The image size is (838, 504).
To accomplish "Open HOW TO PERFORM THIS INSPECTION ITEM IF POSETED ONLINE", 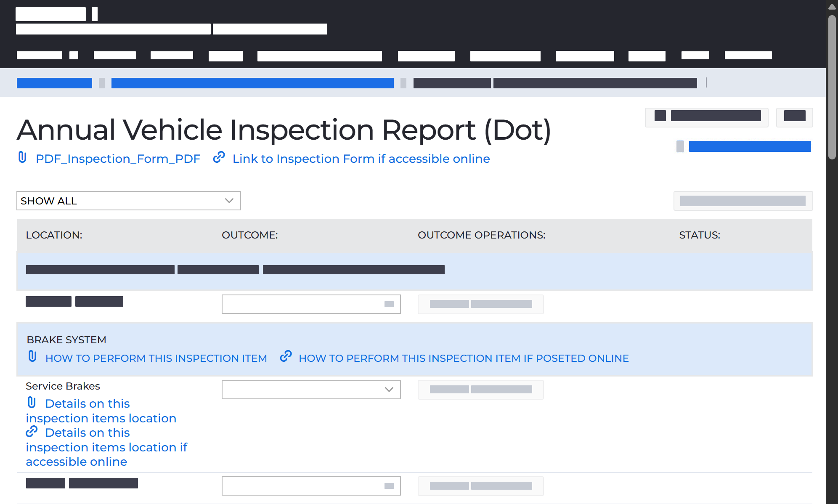I will (464, 358).
